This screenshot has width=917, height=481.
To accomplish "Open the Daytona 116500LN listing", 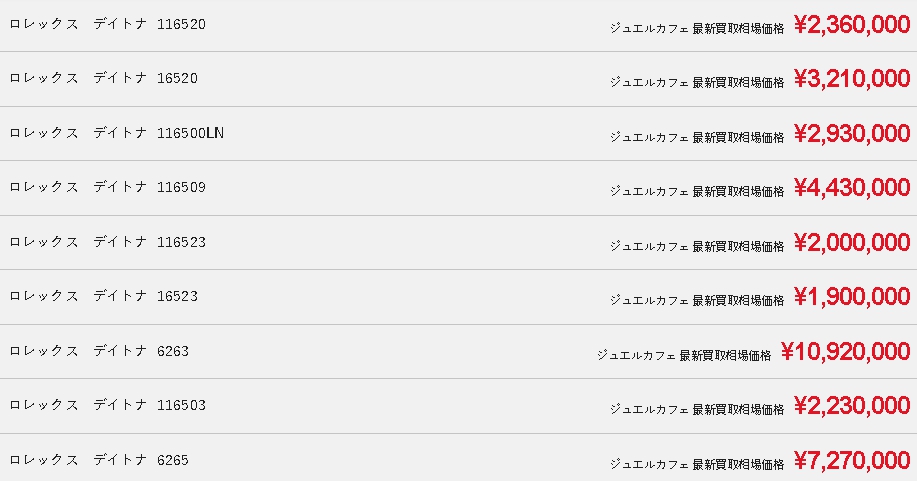I will point(116,133).
